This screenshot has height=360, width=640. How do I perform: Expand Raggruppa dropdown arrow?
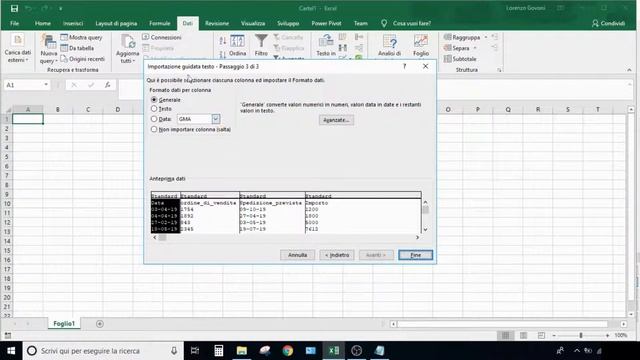[486, 37]
